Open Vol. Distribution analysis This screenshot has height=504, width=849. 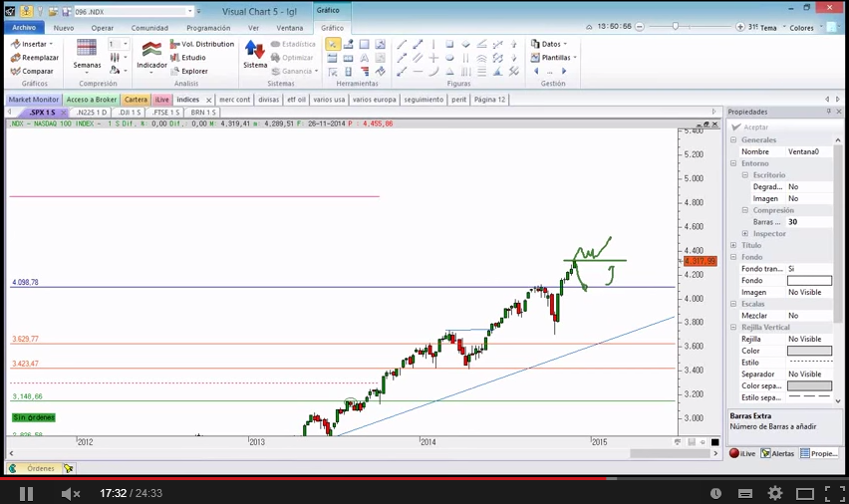point(202,44)
